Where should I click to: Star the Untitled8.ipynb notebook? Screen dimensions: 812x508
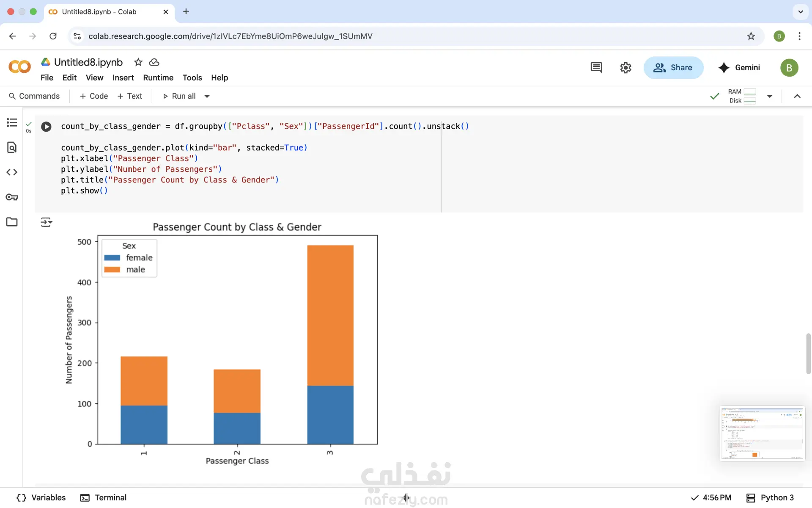tap(138, 62)
